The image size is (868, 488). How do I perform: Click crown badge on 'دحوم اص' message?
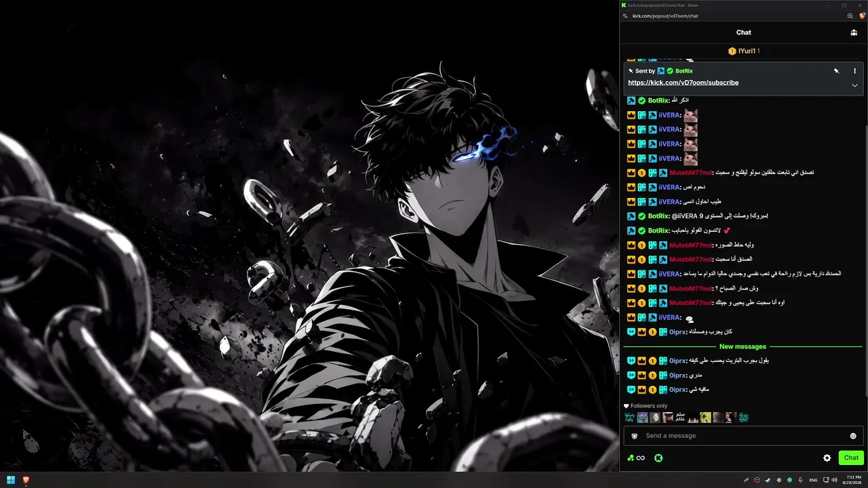click(631, 187)
